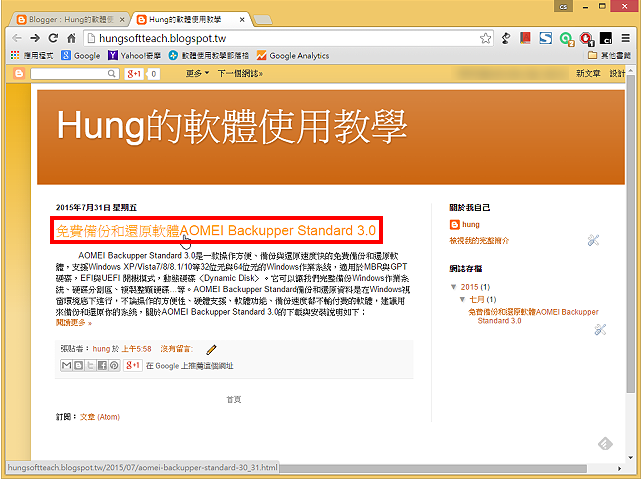Click the address bar URL
Image resolution: width=643 pixels, height=484 pixels.
coord(162,39)
